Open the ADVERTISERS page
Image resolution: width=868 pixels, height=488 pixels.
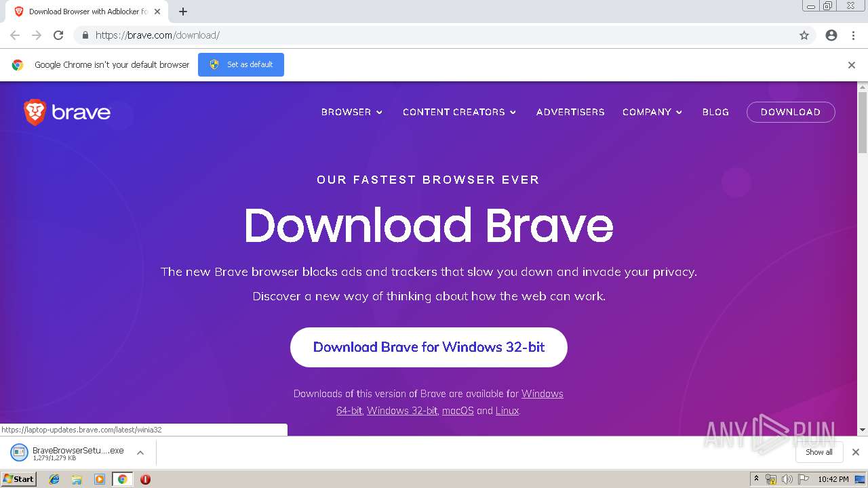point(570,112)
